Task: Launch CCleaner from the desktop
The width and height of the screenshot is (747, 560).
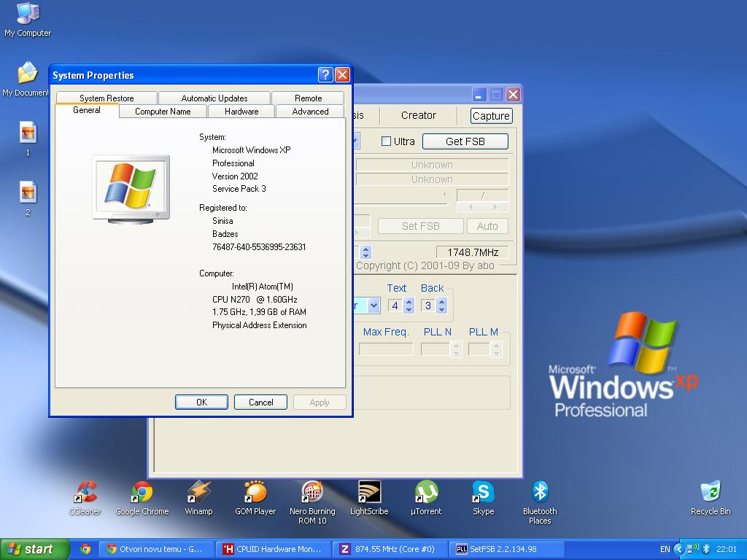Action: [x=85, y=498]
